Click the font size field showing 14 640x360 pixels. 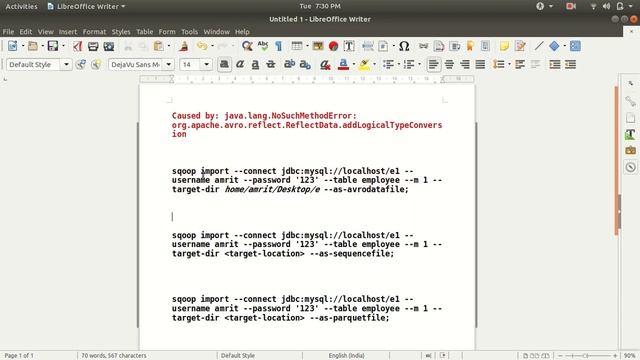coord(191,64)
